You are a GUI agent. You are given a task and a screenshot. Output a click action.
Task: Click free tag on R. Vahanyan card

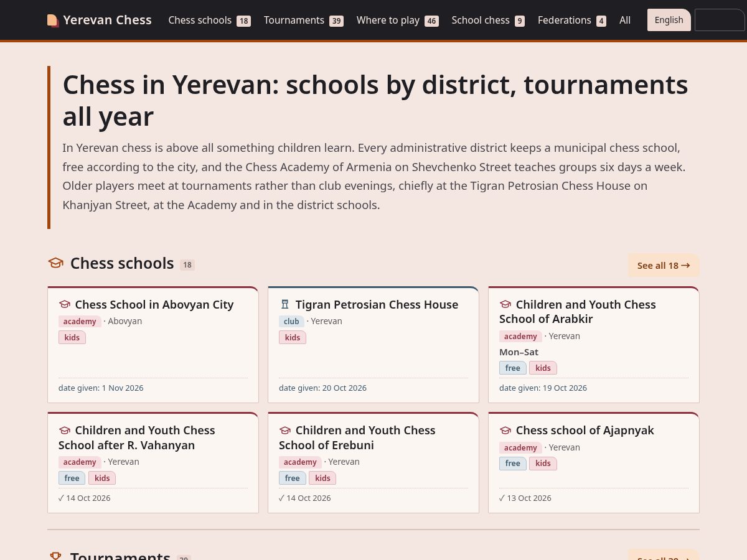(x=72, y=478)
